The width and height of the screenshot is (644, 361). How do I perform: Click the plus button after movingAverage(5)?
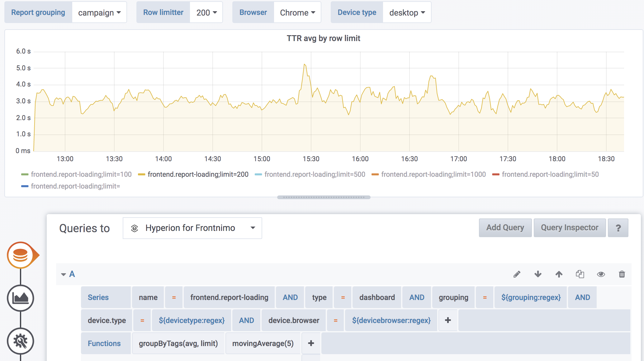(311, 343)
